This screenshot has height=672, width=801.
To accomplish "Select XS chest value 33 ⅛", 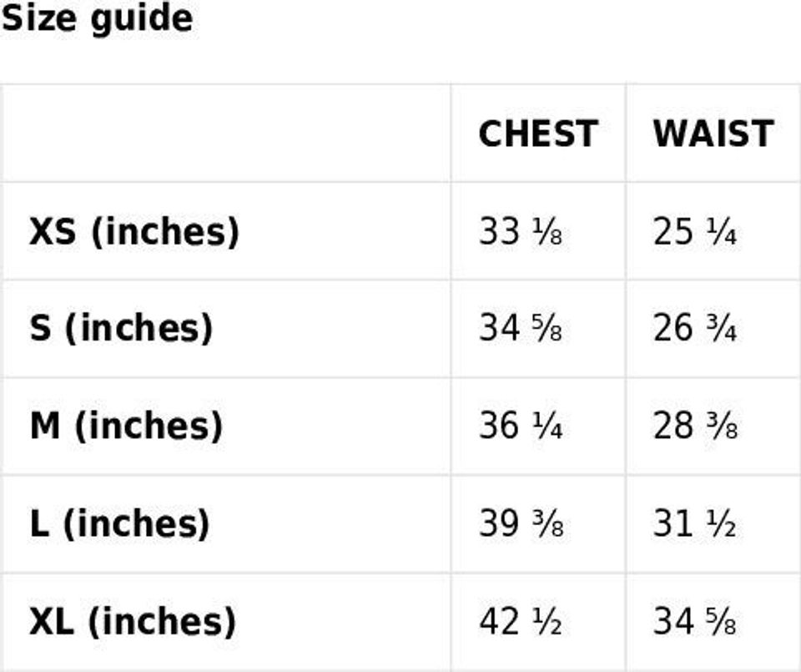I will pos(521,231).
